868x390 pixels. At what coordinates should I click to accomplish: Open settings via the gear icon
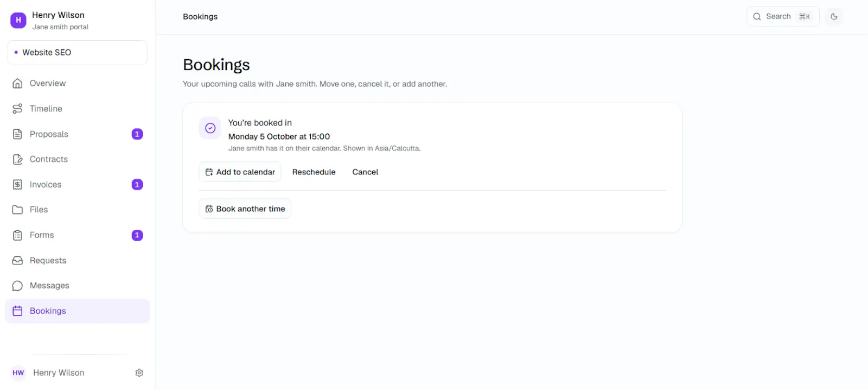coord(139,373)
